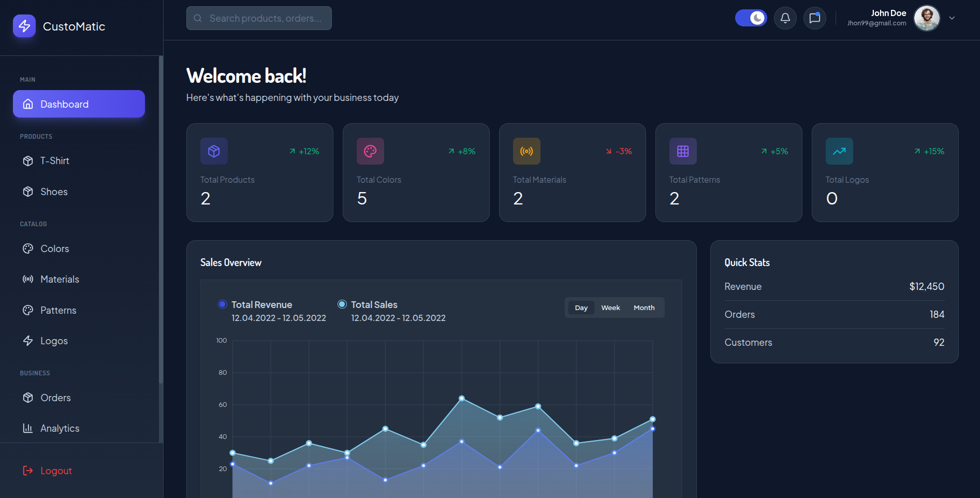
Task: Toggle the Total Revenue chart series
Action: click(x=223, y=304)
